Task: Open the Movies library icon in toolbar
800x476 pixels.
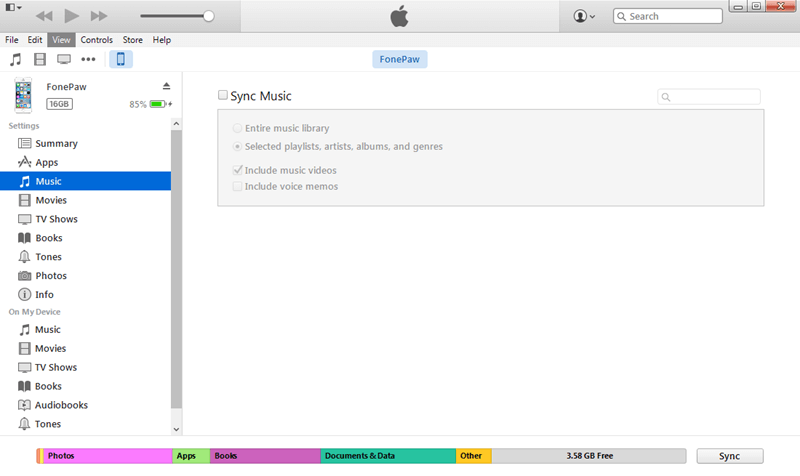Action: 40,59
